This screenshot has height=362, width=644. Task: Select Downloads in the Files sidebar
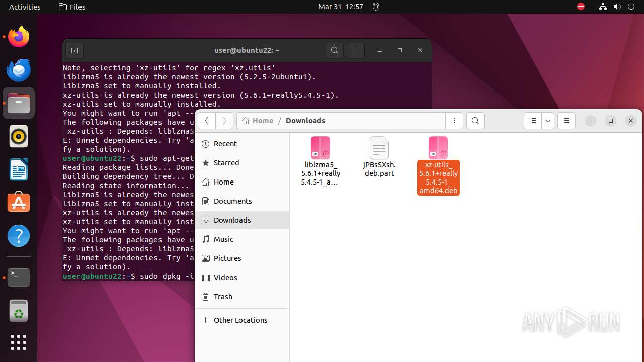tap(242, 220)
